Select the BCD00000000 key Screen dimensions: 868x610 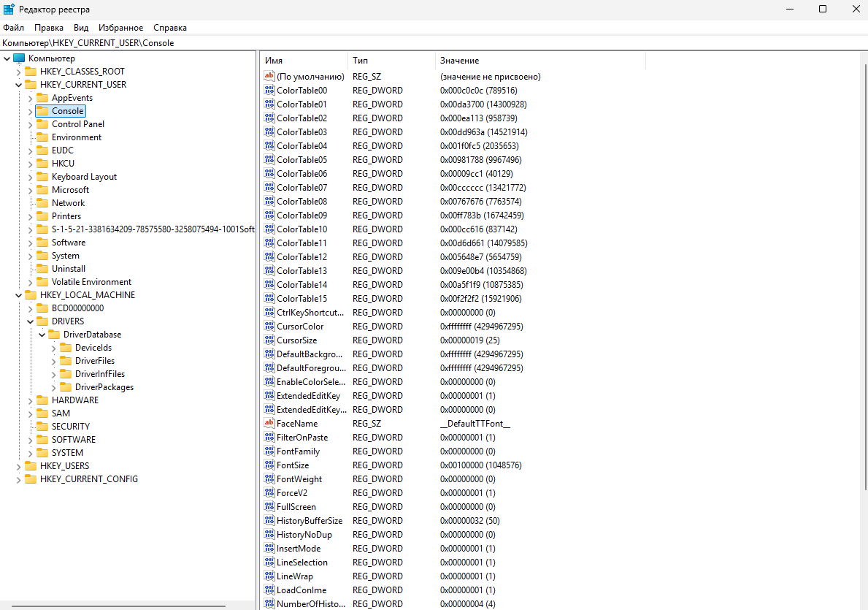point(77,308)
